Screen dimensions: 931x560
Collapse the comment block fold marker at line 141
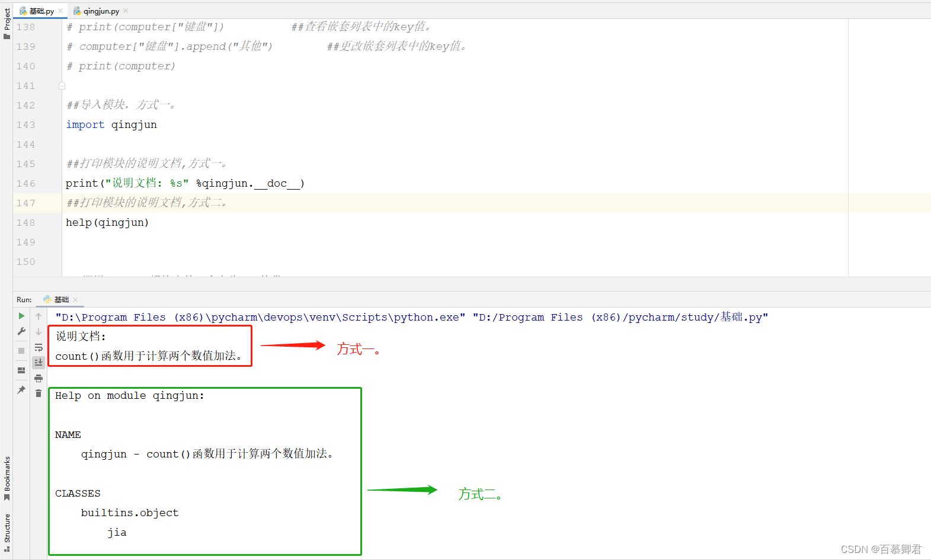(62, 86)
